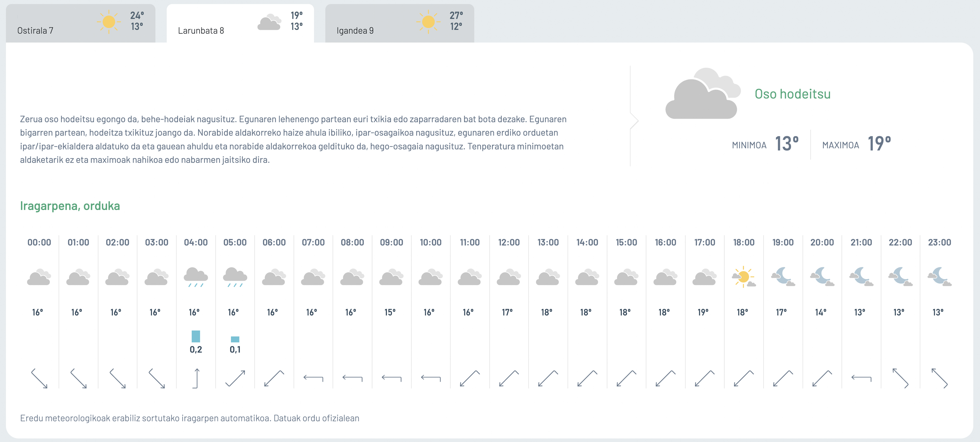Click the moon and clouds icon for 19:00
The width and height of the screenshot is (980, 442).
783,276
